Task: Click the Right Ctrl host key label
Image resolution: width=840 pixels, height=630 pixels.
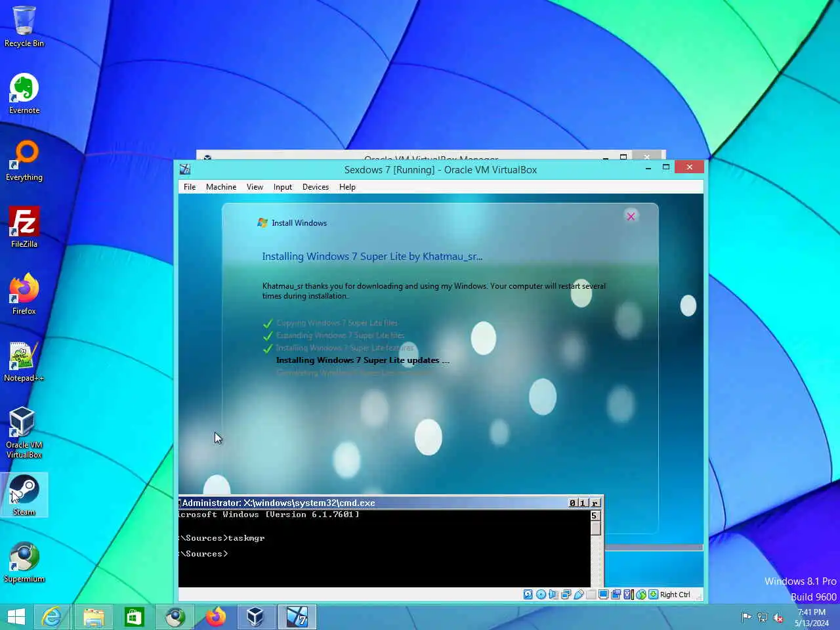Action: pos(675,595)
